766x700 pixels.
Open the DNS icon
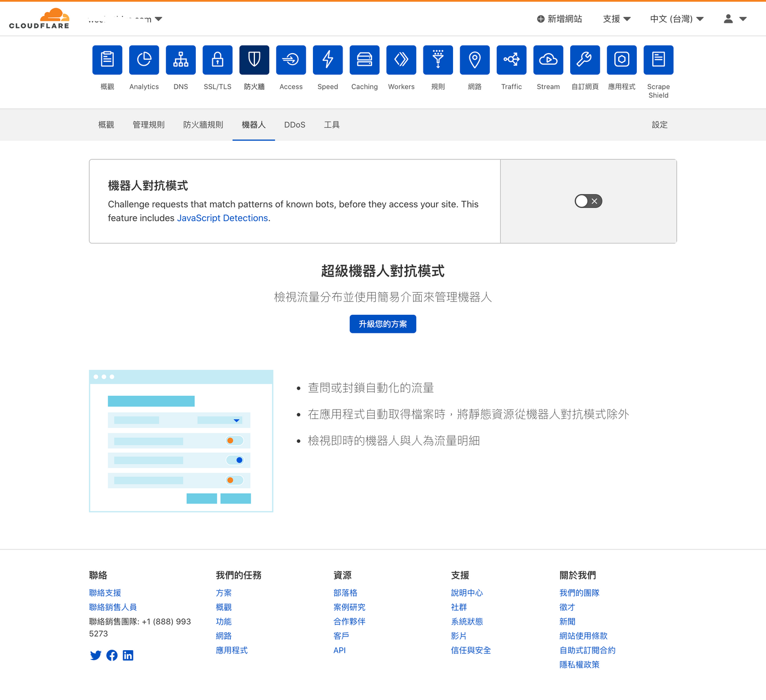click(181, 60)
